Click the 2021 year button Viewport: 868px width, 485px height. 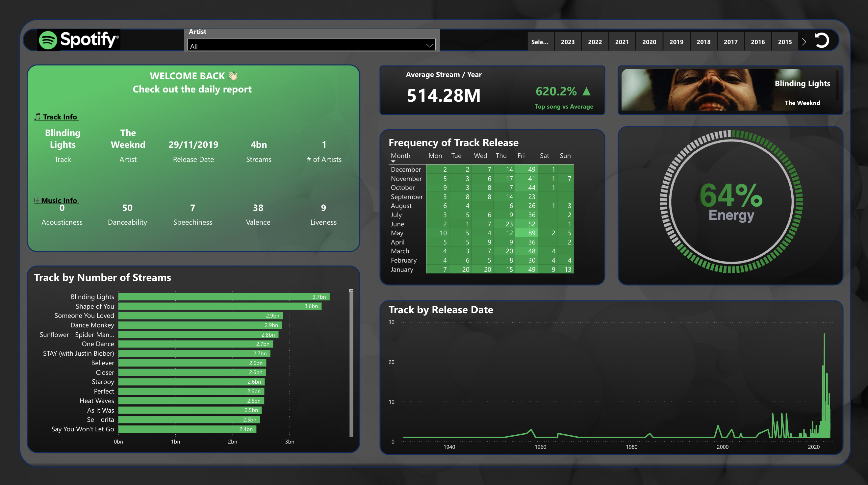click(x=622, y=41)
